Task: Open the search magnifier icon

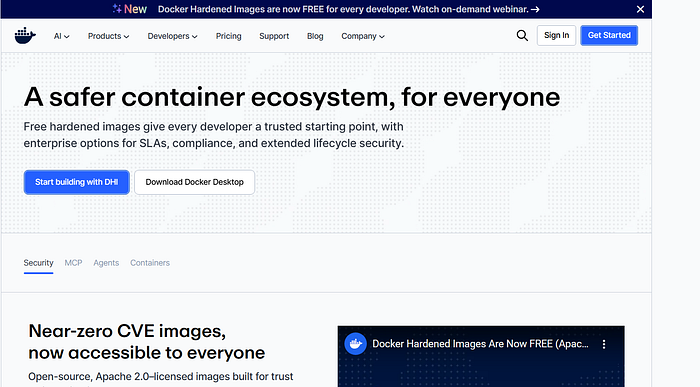Action: (522, 36)
